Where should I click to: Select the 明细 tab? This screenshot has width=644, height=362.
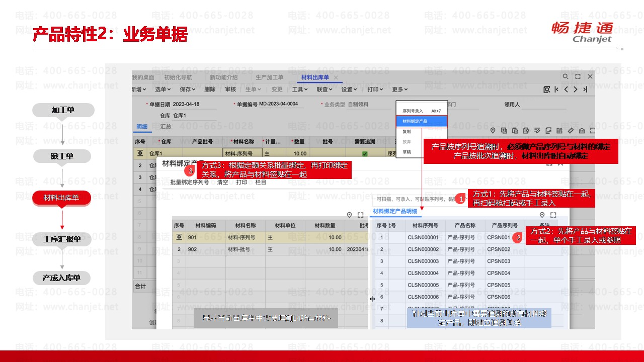click(142, 127)
